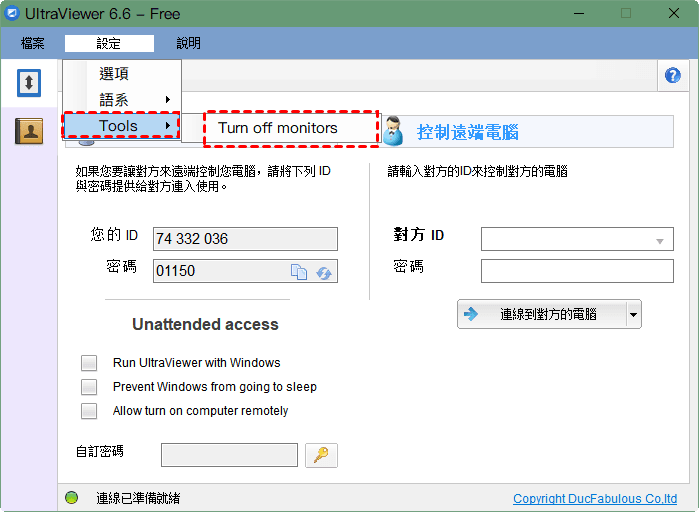This screenshot has width=699, height=512.
Task: Refresh the password with the refresh icon
Action: [324, 272]
